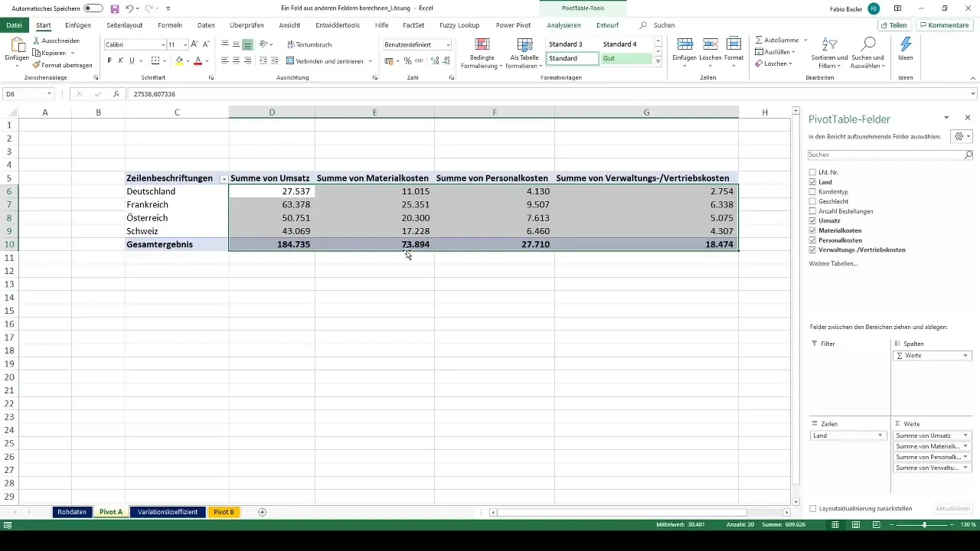The height and width of the screenshot is (551, 980).
Task: Click the Kommentare button
Action: [x=945, y=25]
